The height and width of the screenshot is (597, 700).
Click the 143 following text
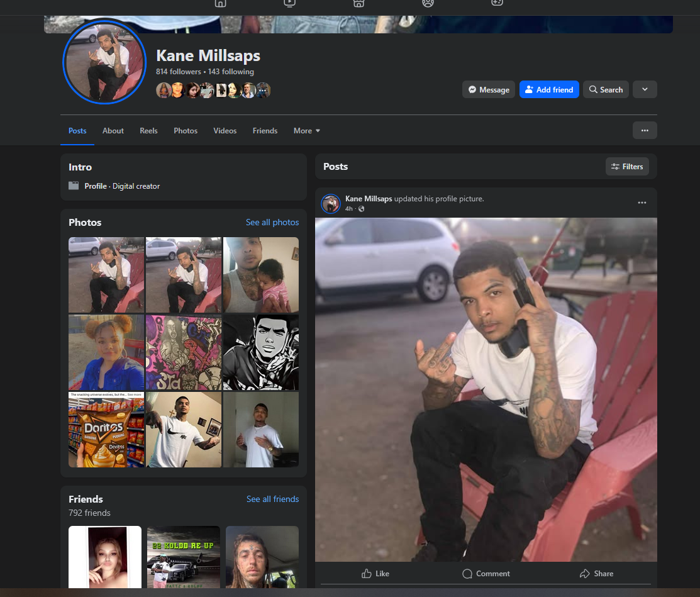point(231,72)
